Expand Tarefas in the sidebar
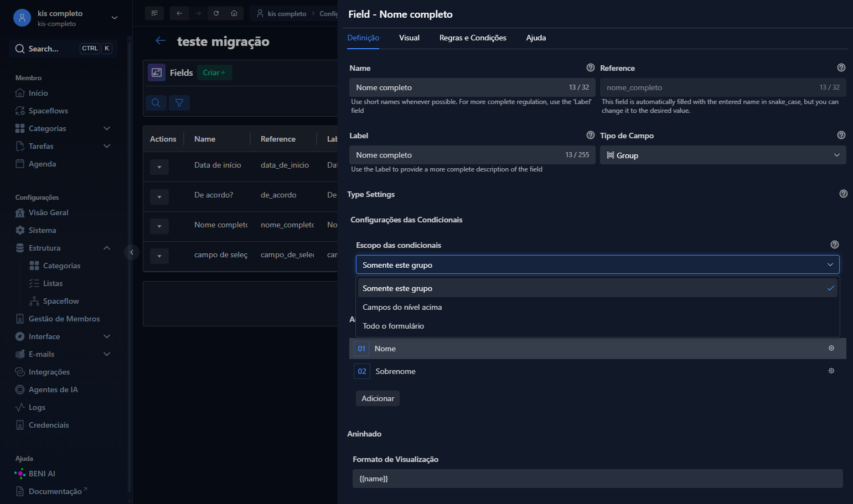The width and height of the screenshot is (853, 504). pos(107,146)
